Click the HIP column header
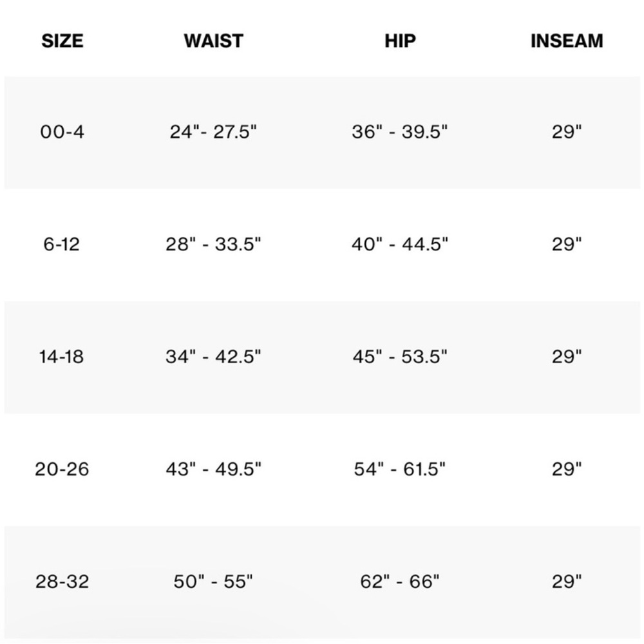This screenshot has height=644, width=644. [x=399, y=41]
